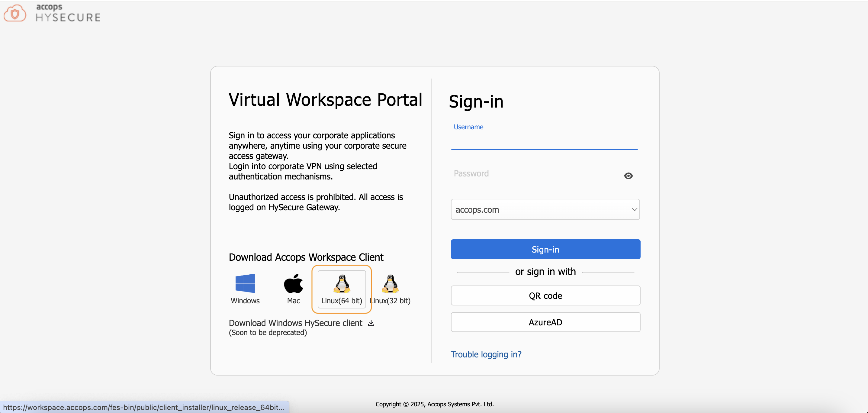The height and width of the screenshot is (413, 868).
Task: Click the Linux 64 bit penguin icon
Action: point(342,283)
